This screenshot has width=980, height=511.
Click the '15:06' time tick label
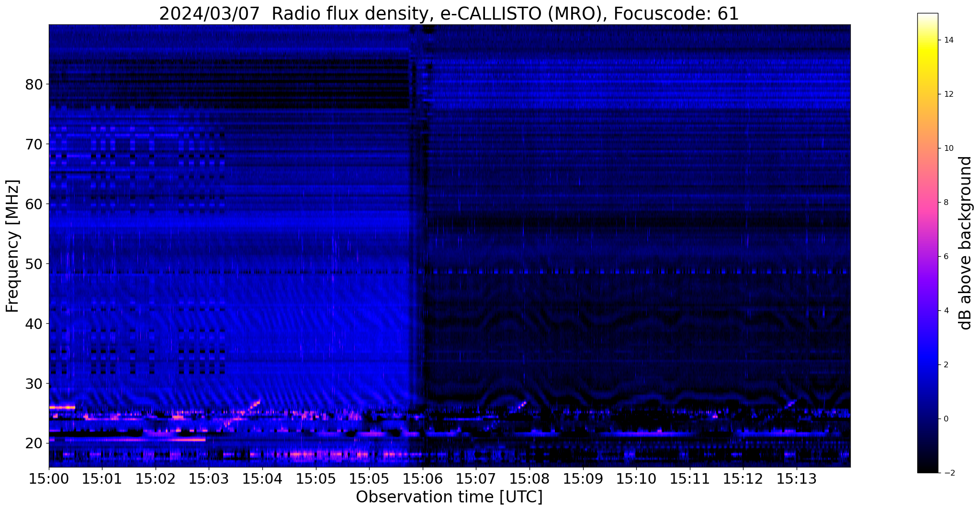(x=422, y=478)
